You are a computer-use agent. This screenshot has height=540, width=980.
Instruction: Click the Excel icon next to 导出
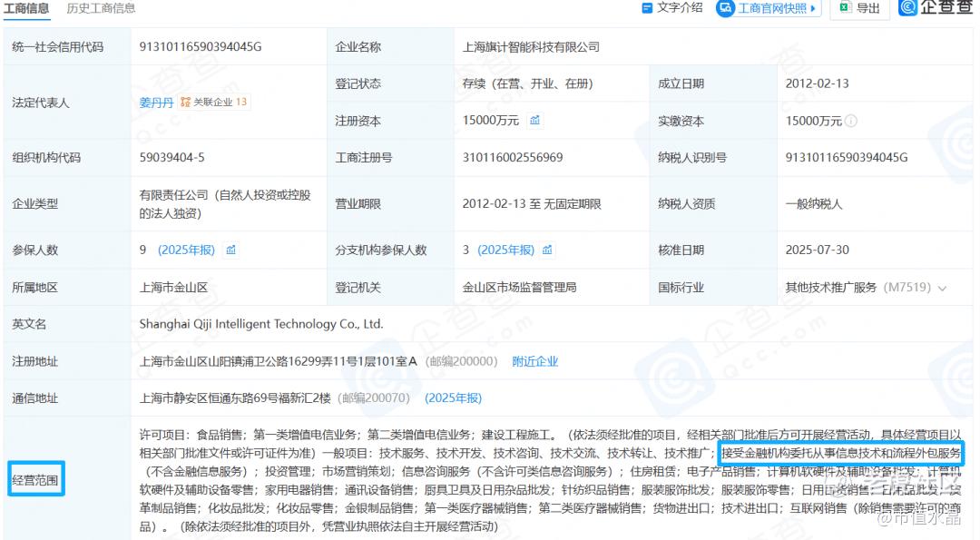(x=845, y=7)
